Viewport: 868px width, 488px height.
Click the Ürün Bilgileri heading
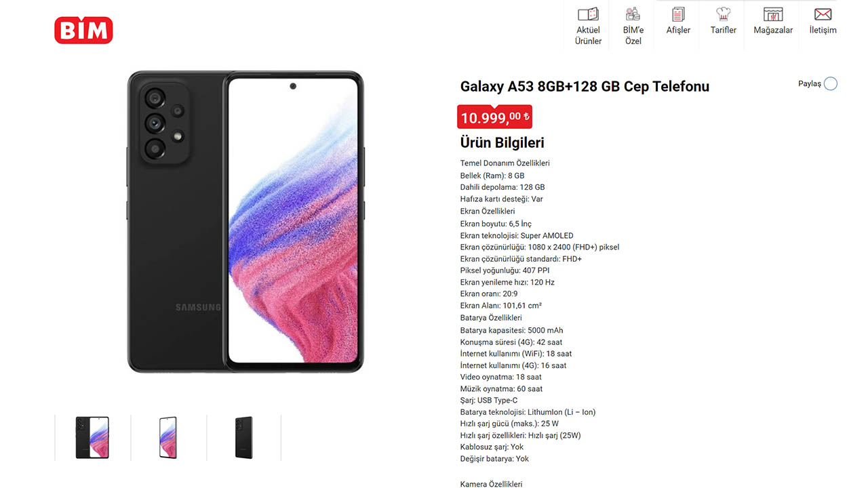pos(502,142)
